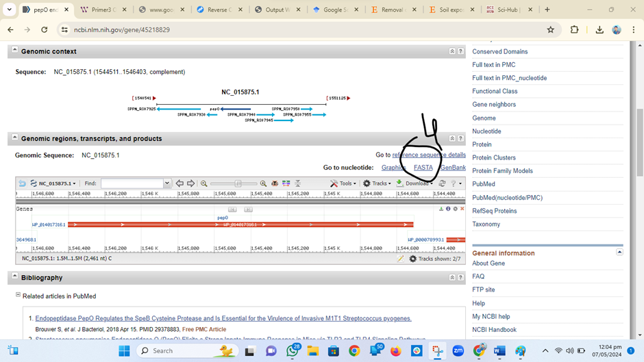Viewport: 644px width, 362px height.
Task: Open the tab search dropdown arrow
Action: coord(9,10)
